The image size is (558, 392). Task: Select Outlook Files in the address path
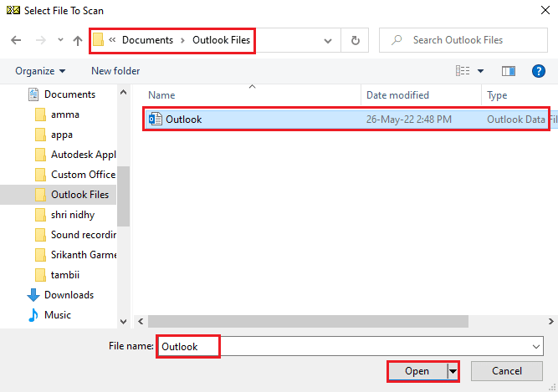[x=221, y=40]
